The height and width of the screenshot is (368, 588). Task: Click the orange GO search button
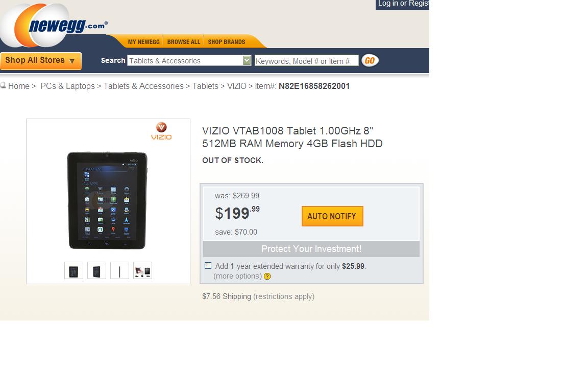pos(370,60)
